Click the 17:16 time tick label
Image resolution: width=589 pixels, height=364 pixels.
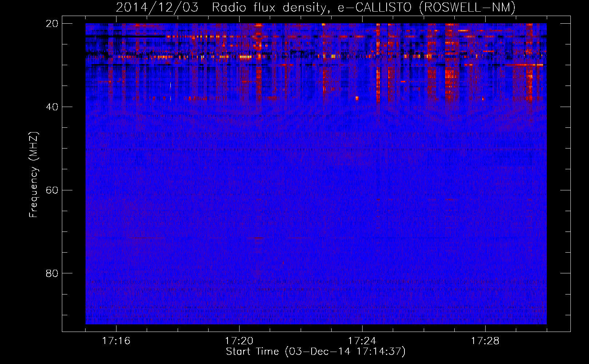(116, 341)
